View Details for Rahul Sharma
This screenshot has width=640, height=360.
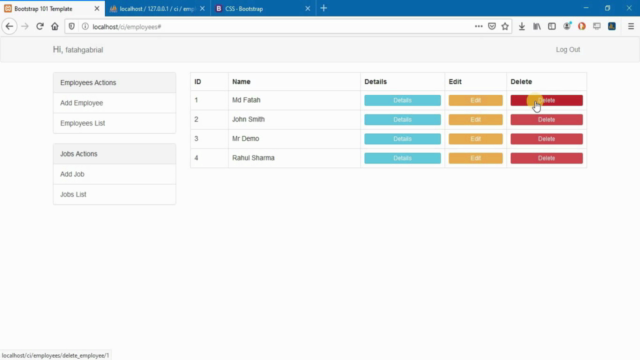402,158
